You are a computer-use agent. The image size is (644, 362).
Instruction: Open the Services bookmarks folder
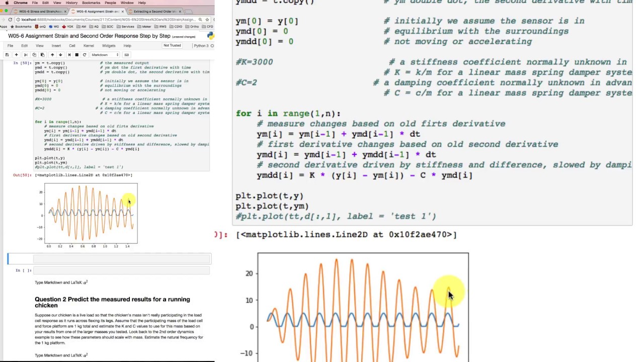pos(125,27)
